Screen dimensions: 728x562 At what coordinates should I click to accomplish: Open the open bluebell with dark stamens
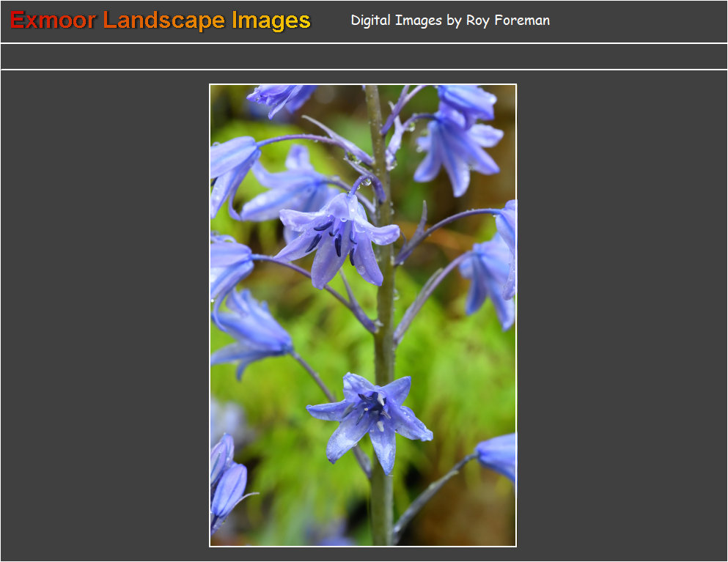click(337, 234)
